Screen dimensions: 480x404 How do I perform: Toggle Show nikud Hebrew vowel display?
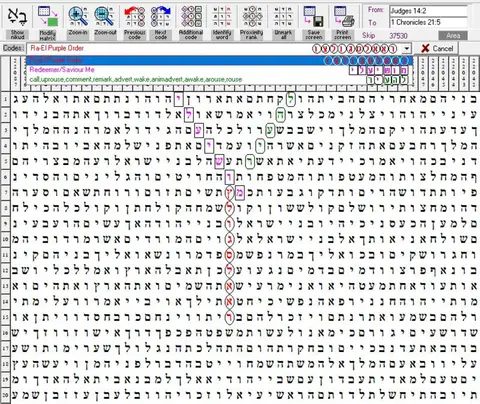pos(17,21)
